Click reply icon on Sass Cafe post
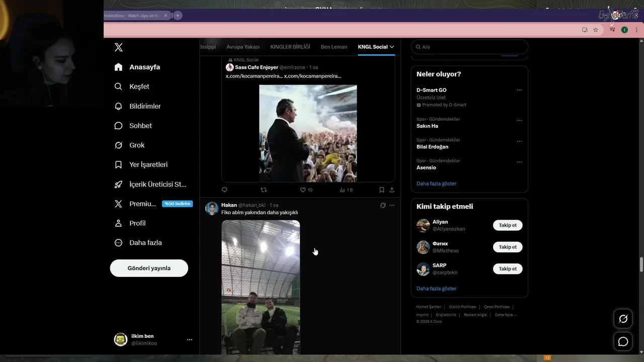644x362 pixels. 224,190
